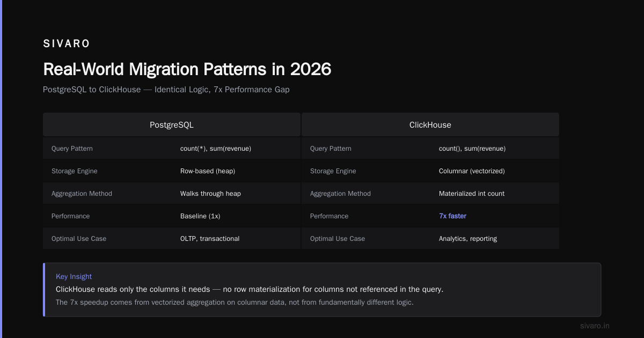Screen dimensions: 644x338
Task: Click the Storage Engine label under PostgreSQL
Action: coord(75,171)
